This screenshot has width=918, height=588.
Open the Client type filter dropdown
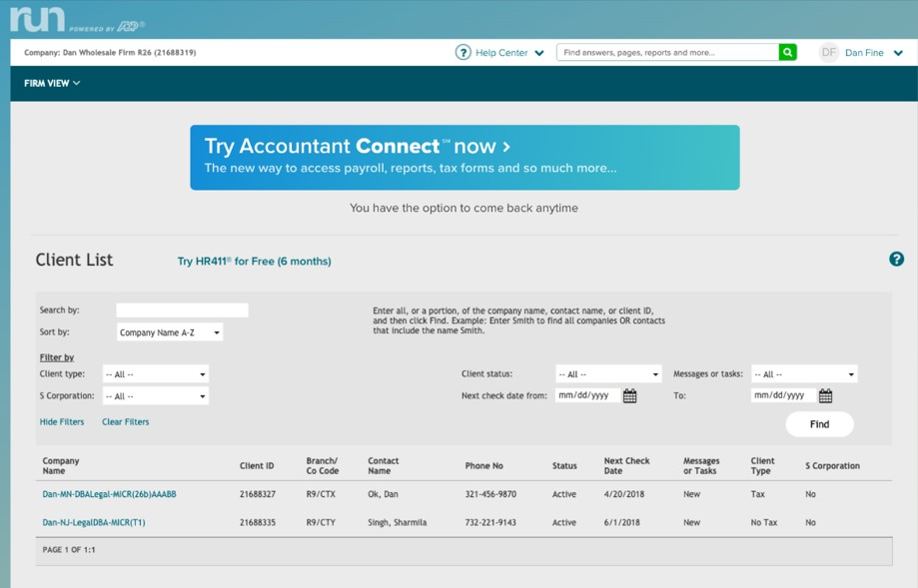[156, 374]
